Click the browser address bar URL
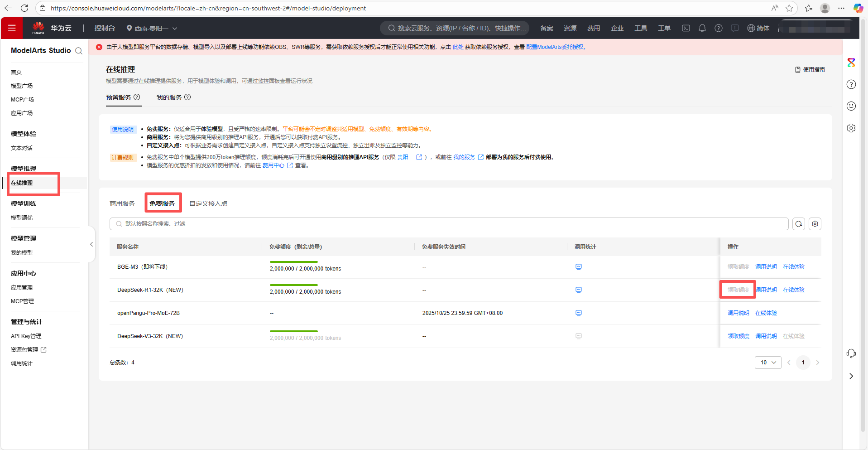Viewport: 868px width, 450px height. pyautogui.click(x=208, y=8)
